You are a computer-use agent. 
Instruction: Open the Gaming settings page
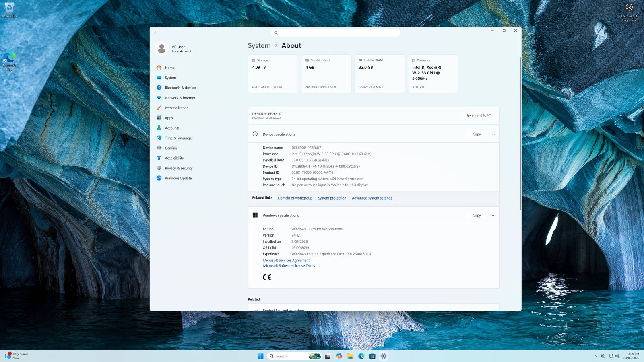tap(171, 148)
